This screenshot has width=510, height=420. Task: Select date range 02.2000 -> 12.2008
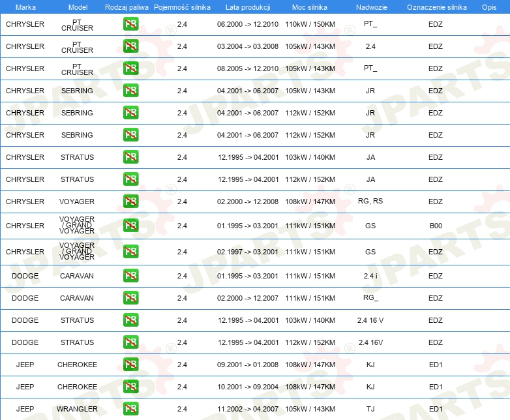(248, 202)
